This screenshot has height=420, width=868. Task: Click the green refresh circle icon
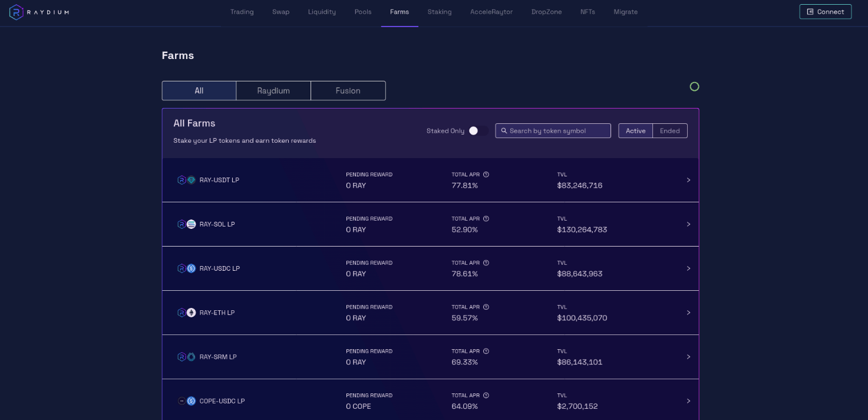(694, 87)
